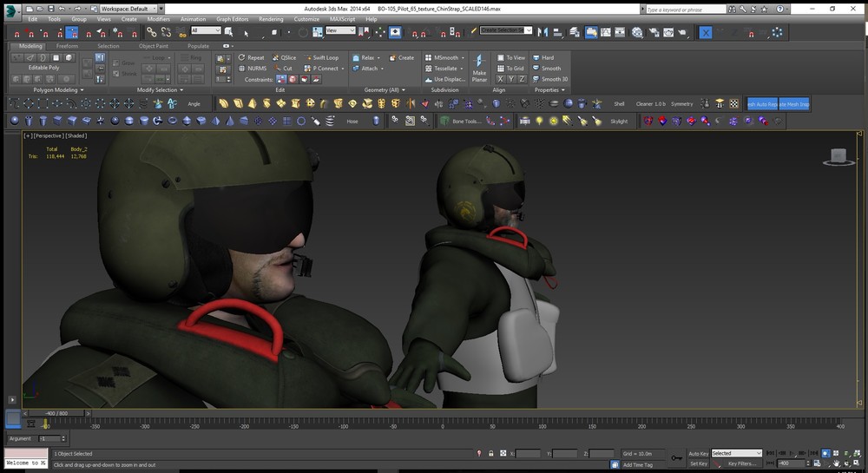The width and height of the screenshot is (868, 473).
Task: Click the ViewCube in the viewport
Action: pyautogui.click(x=838, y=156)
